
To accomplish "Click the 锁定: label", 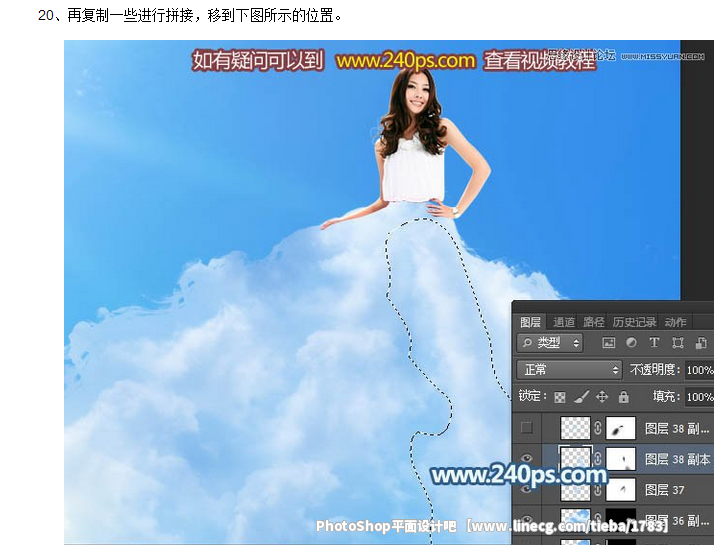I will [x=532, y=396].
